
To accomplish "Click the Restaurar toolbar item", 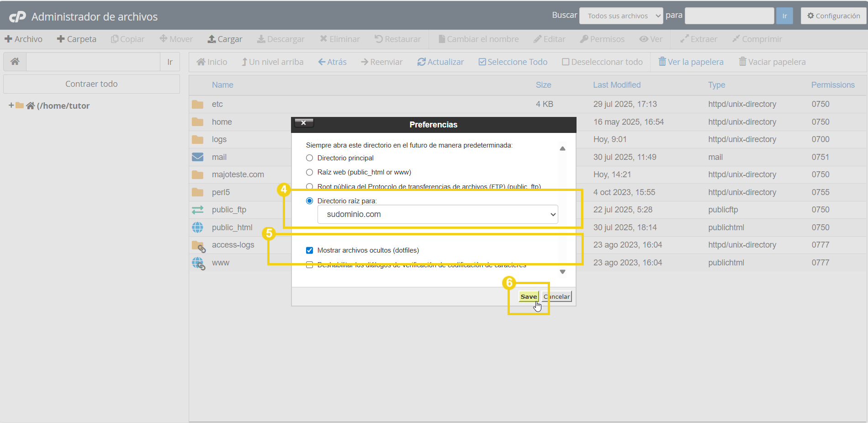I will [397, 39].
